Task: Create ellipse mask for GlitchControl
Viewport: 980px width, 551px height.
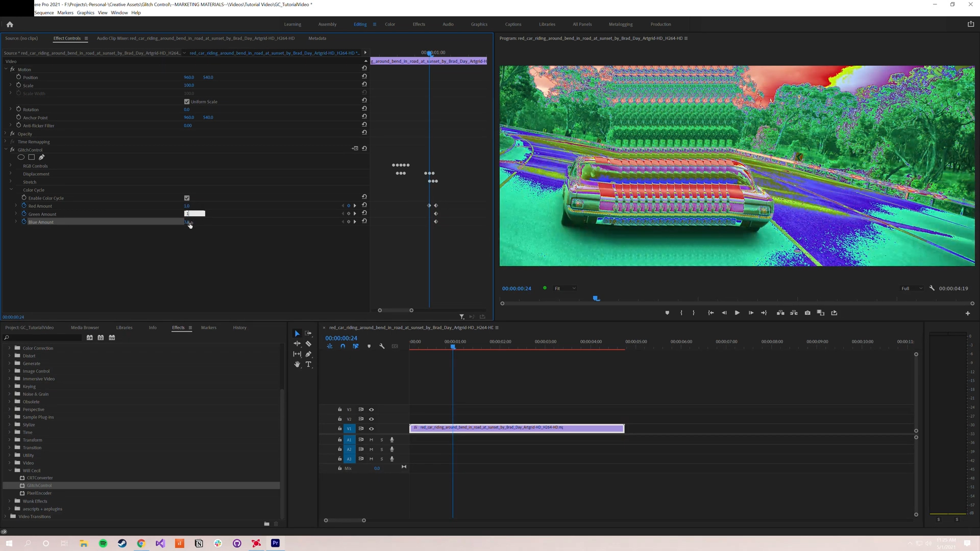Action: pos(21,157)
